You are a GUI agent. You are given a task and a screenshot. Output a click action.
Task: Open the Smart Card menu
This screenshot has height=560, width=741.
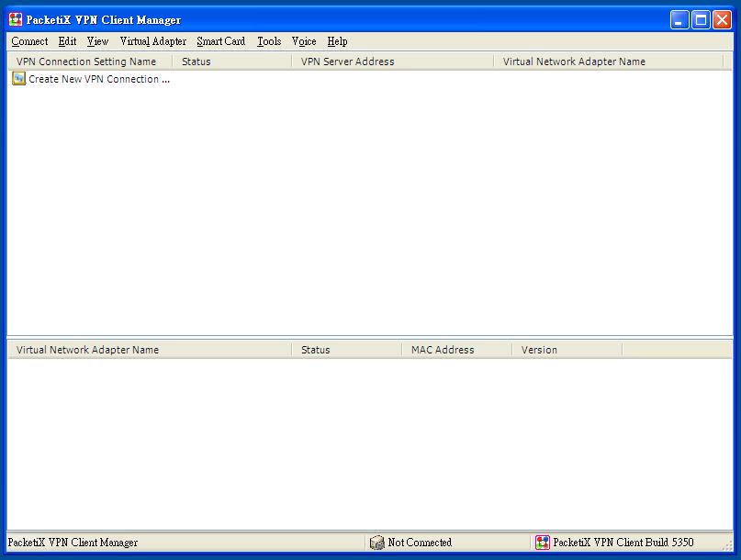point(220,41)
